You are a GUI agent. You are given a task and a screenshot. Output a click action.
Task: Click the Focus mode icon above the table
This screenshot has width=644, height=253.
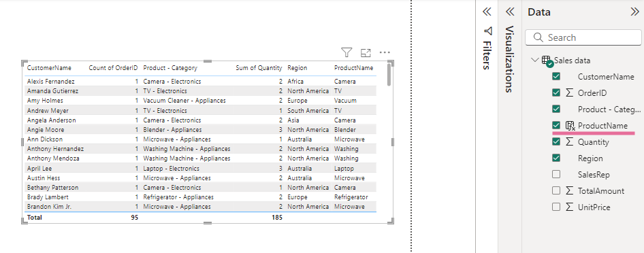pos(366,52)
